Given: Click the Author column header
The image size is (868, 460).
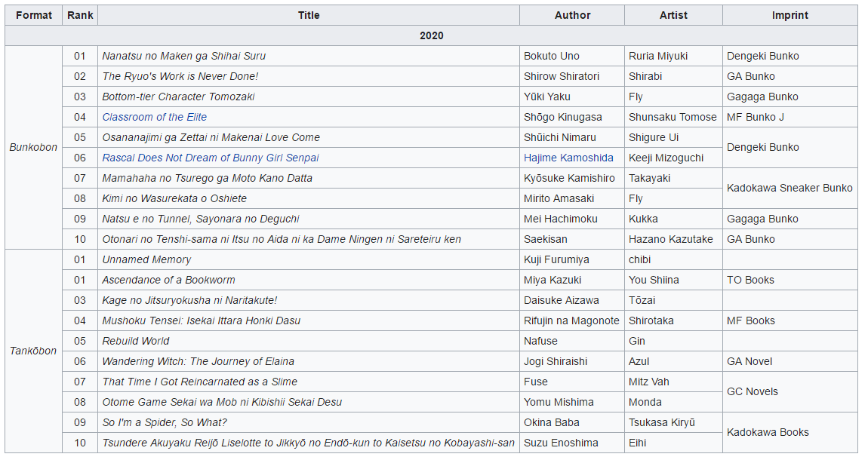Looking at the screenshot, I should click(x=572, y=16).
